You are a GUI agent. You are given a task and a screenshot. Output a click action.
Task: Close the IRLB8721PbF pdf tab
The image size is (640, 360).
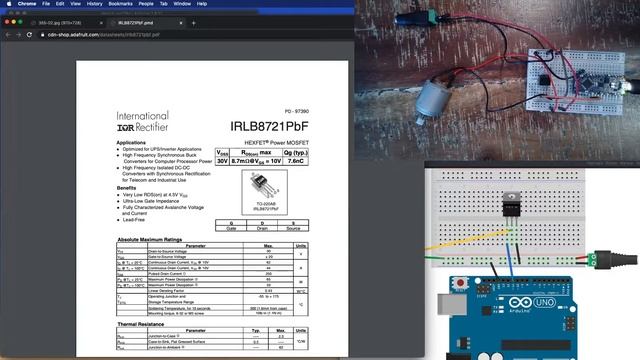pyautogui.click(x=181, y=23)
